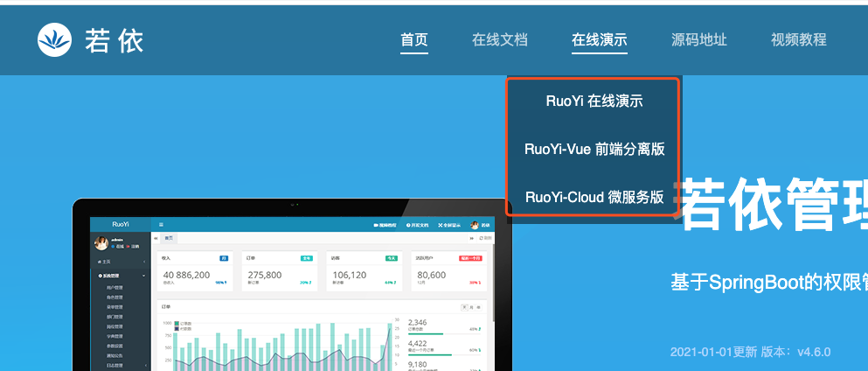868x371 pixels.
Task: Click the 106,120 visitors figure
Action: point(350,275)
